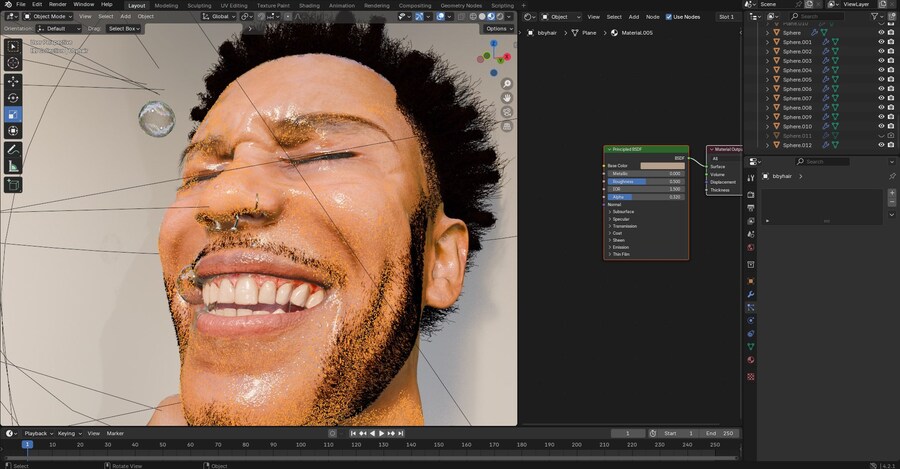Open the Modifiers wrench properties tab
The width and height of the screenshot is (900, 469).
(751, 294)
